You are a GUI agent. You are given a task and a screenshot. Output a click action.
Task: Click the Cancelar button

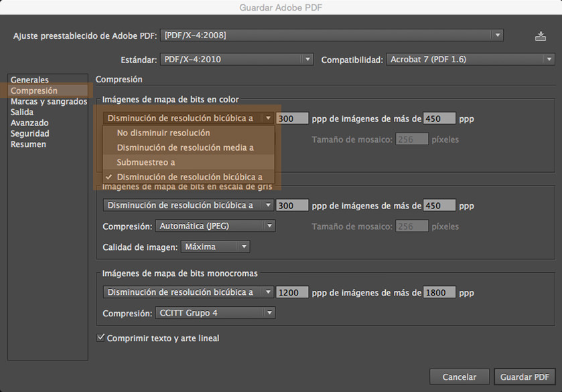point(459,377)
